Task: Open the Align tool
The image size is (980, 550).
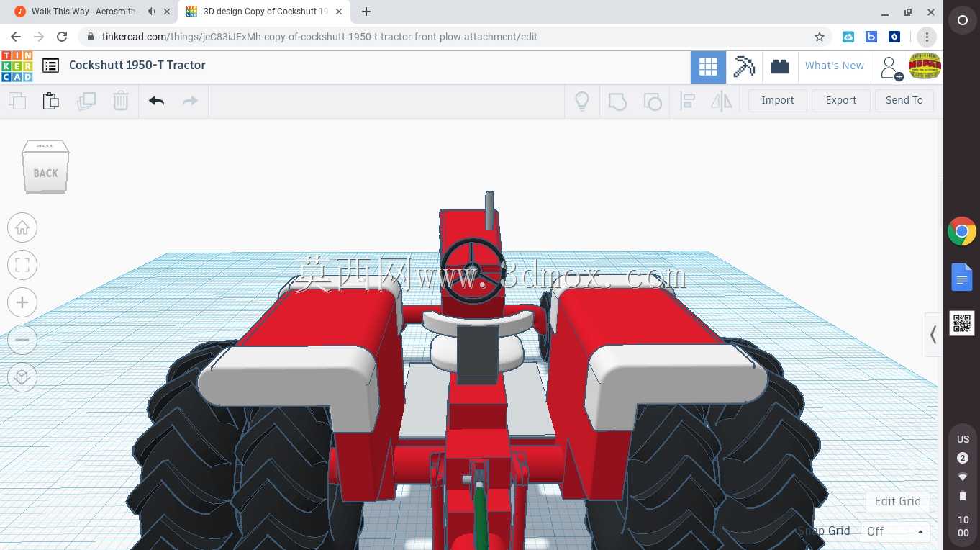Action: pos(687,101)
